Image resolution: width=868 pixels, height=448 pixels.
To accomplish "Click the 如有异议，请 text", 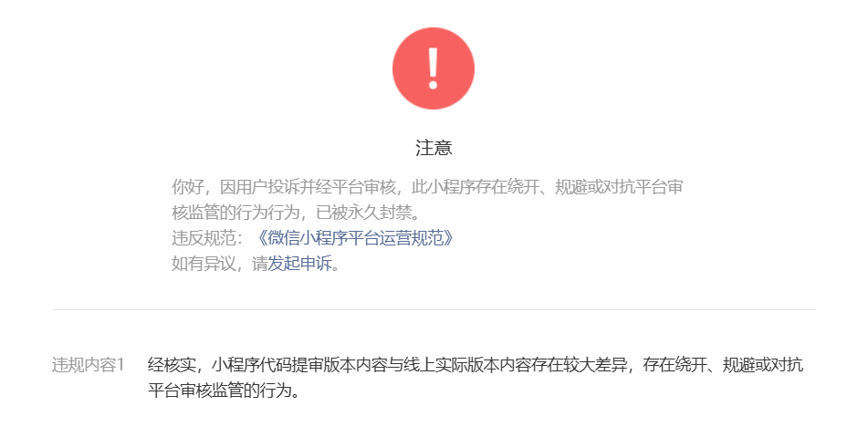I will coord(220,264).
